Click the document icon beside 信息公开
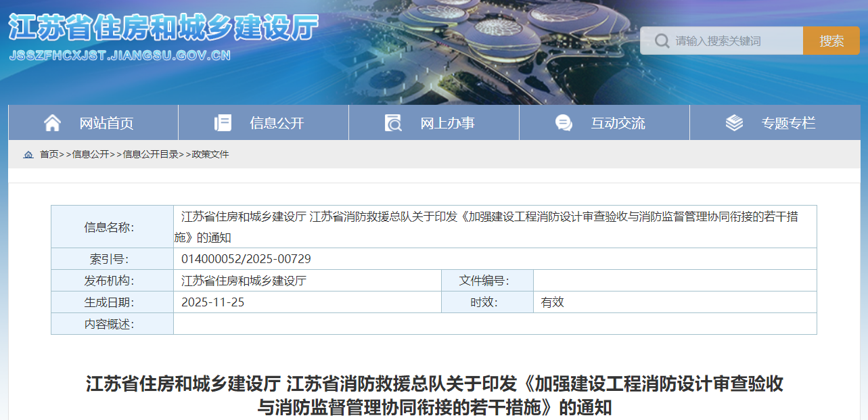Viewport: 868px width, 420px height. coord(223,122)
